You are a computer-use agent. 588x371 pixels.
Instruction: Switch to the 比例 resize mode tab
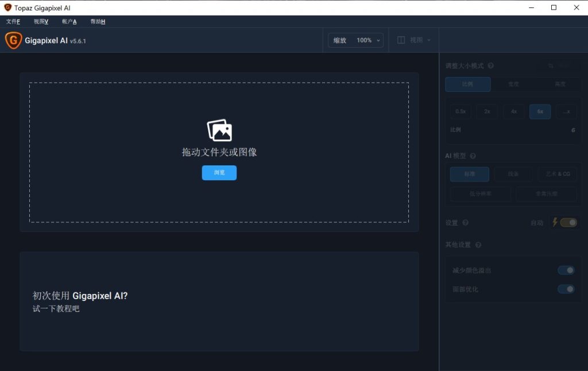(x=467, y=84)
